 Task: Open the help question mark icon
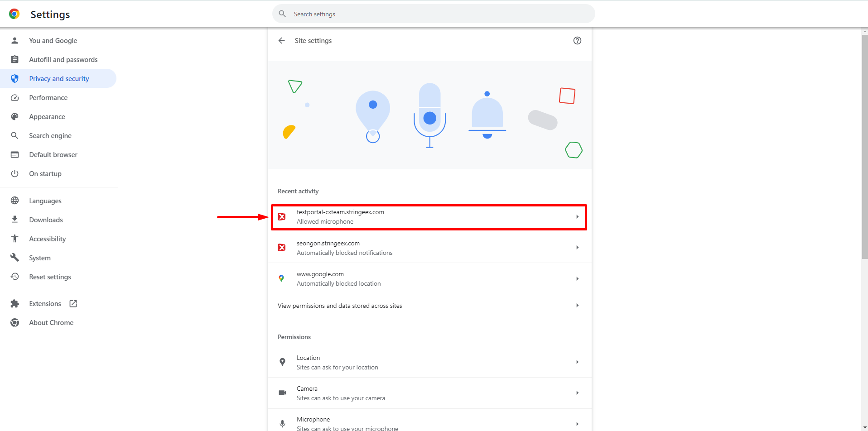pyautogui.click(x=577, y=41)
